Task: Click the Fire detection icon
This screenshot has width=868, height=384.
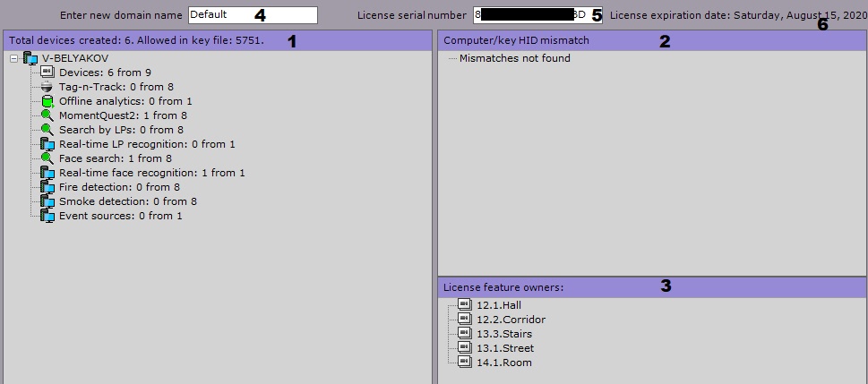Action: tap(47, 187)
